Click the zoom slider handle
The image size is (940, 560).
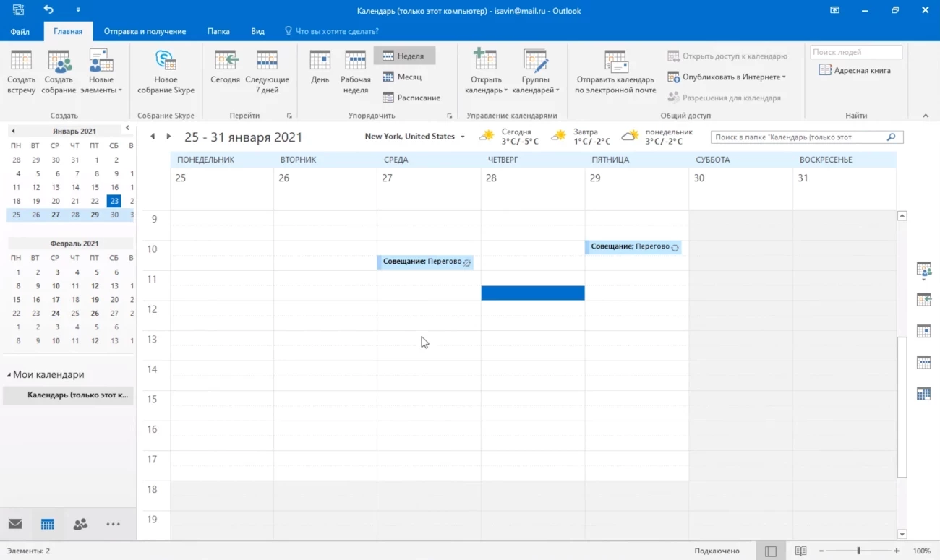pos(858,551)
